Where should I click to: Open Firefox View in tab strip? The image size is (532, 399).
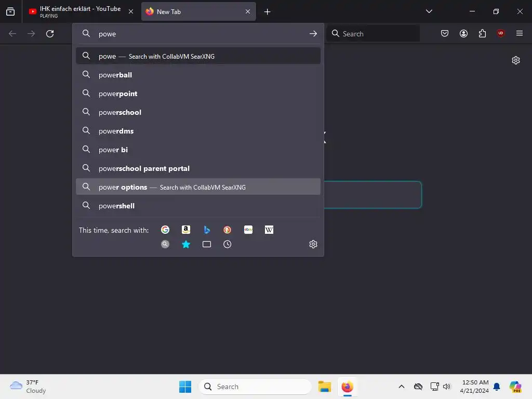pos(10,11)
